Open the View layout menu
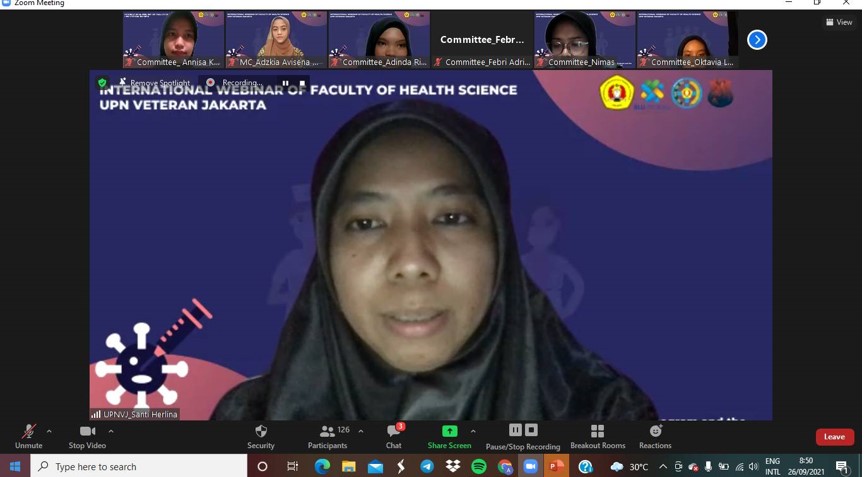This screenshot has width=864, height=477. [839, 22]
